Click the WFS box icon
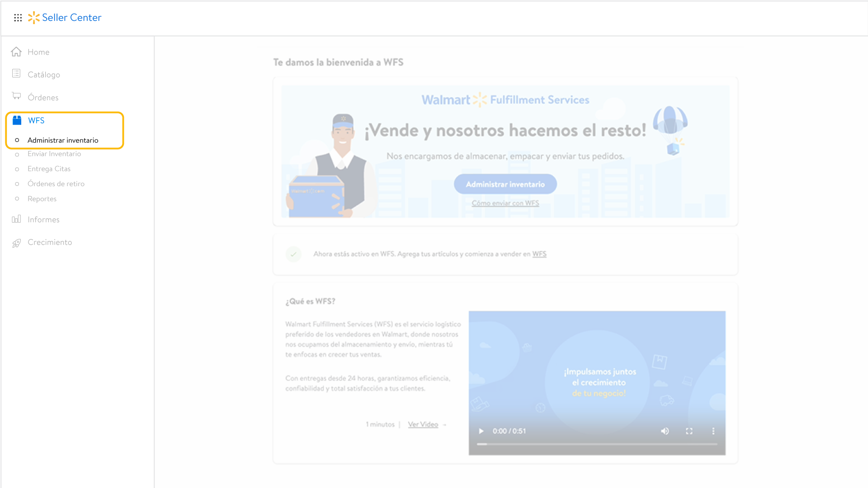 click(x=17, y=120)
